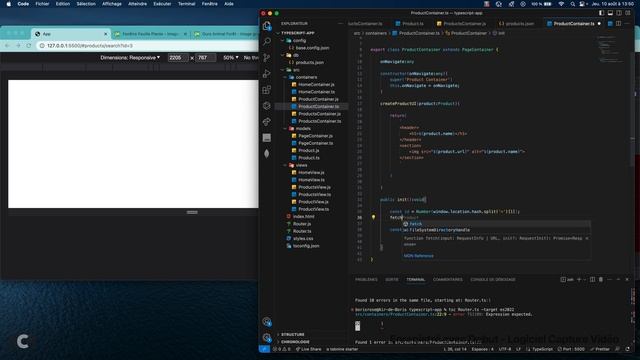
Task: Open the Extensions view
Action: (267, 90)
